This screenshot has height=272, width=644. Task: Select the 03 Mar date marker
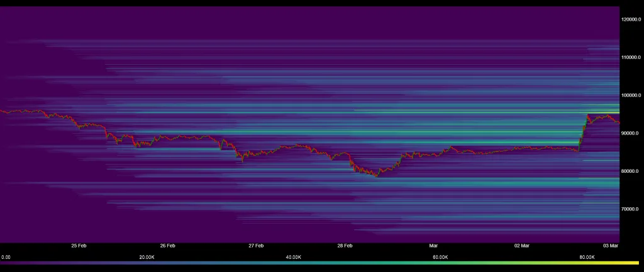pyautogui.click(x=611, y=246)
